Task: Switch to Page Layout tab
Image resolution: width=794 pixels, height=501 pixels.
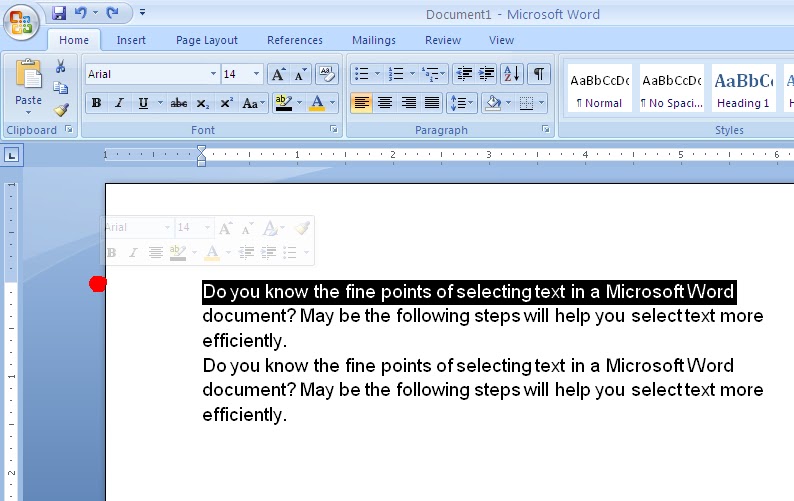Action: [x=207, y=40]
